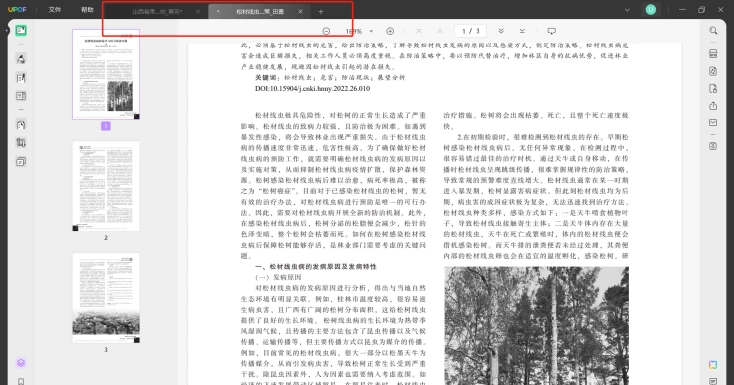The image size is (734, 385).
Task: Open the Edit PDF tool
Action: tap(21, 78)
